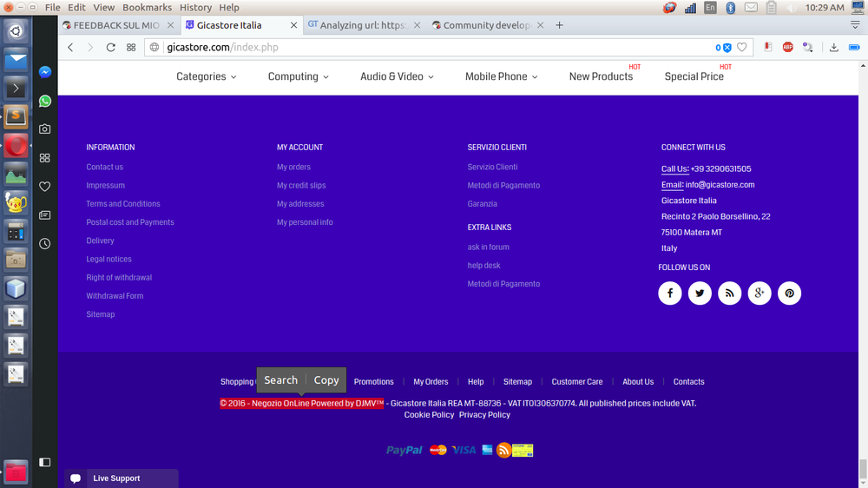Open Speed Dial grid in the sidebar
The height and width of the screenshot is (488, 868).
point(45,158)
